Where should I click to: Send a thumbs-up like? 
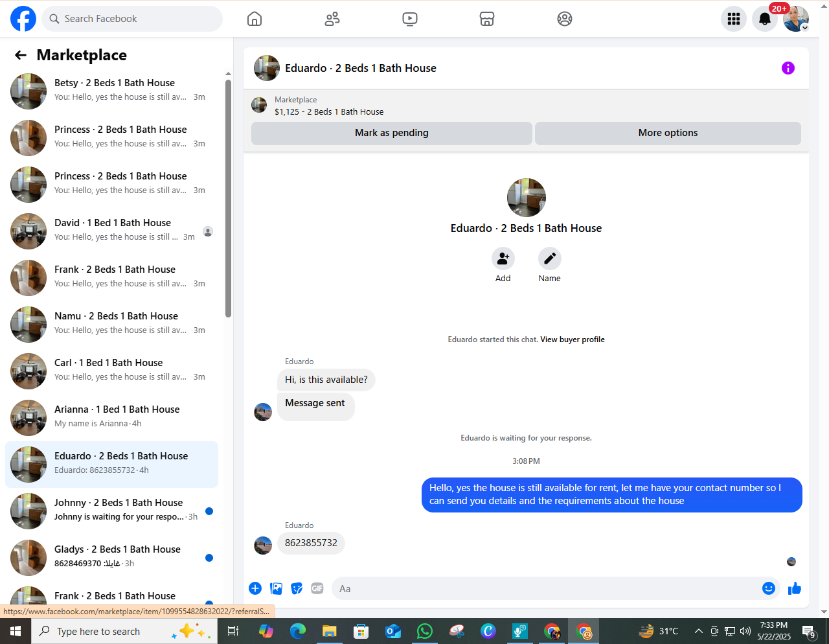tap(795, 588)
